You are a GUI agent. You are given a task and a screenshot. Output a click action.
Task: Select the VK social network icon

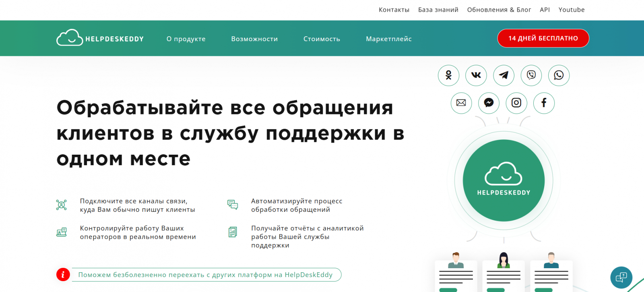pyautogui.click(x=476, y=75)
